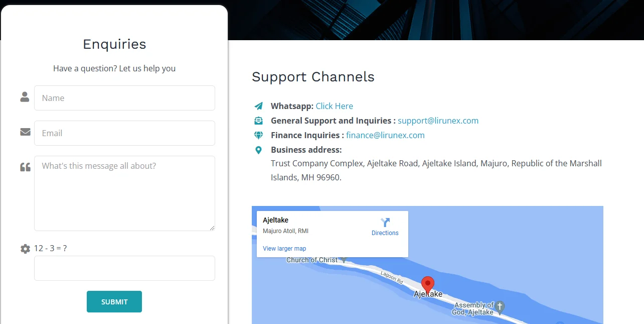Click the 'Business address:' label

(x=306, y=150)
